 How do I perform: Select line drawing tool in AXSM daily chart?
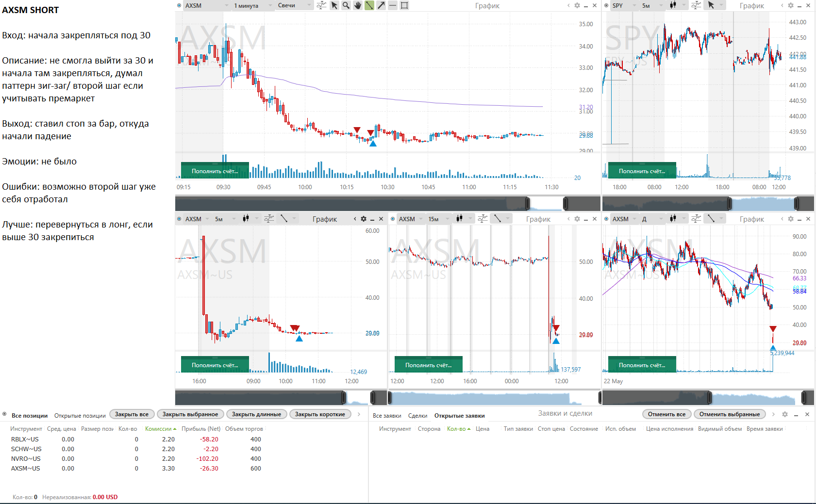(711, 219)
